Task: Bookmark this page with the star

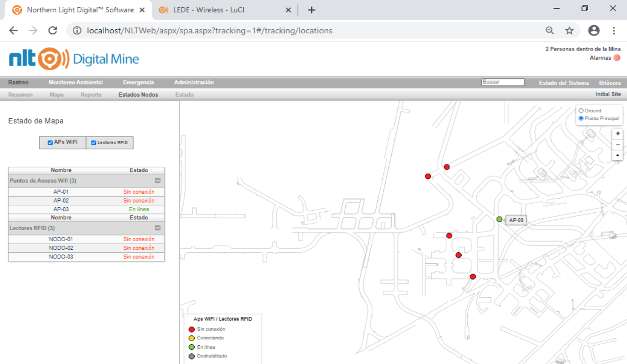Action: [569, 31]
